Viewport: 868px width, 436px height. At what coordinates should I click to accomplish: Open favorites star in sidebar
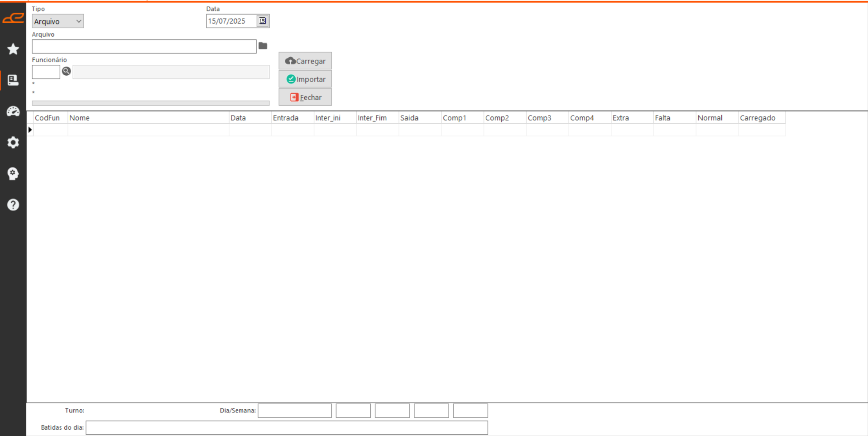tap(13, 49)
